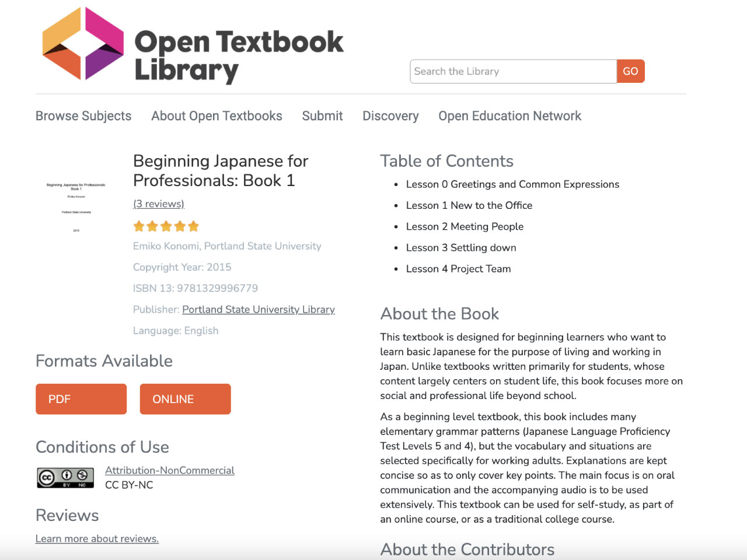Viewport: 747px width, 560px height.
Task: Click the five-star rating icons
Action: (166, 226)
